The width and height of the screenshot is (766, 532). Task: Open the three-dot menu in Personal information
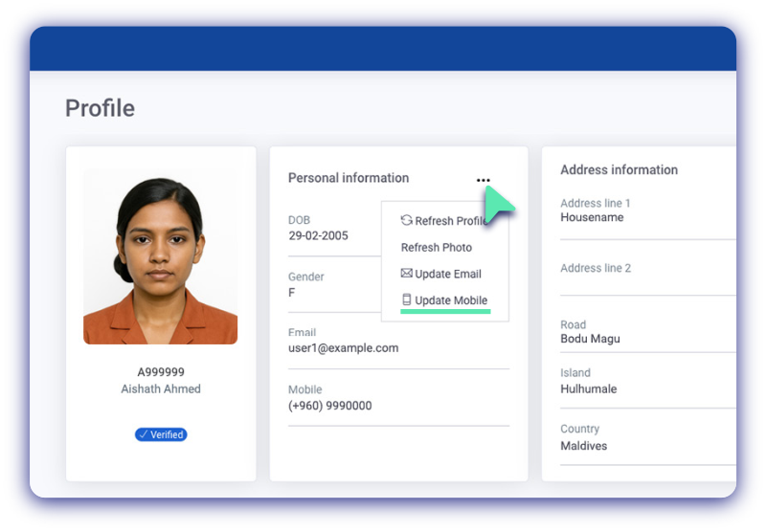483,180
